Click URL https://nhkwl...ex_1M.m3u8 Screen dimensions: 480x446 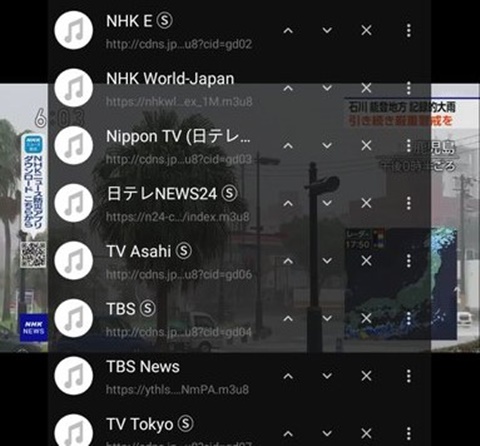[x=179, y=102]
